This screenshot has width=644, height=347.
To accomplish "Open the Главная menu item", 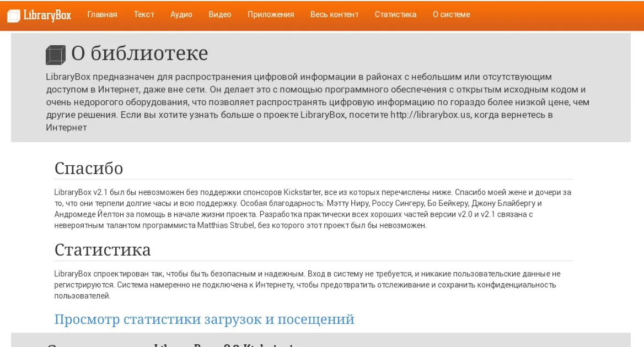I will pos(102,14).
